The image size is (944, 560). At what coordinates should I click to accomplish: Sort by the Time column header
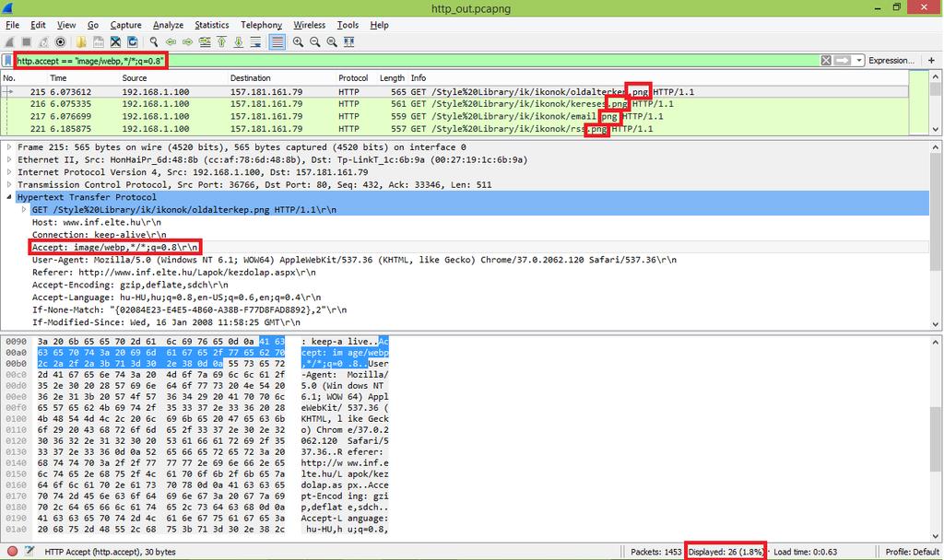(x=58, y=78)
